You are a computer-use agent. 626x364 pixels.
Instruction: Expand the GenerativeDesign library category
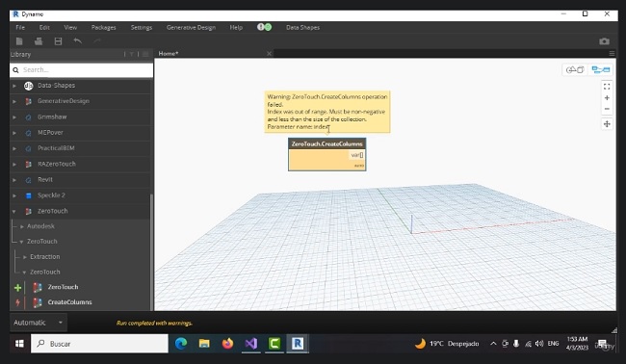(x=14, y=101)
